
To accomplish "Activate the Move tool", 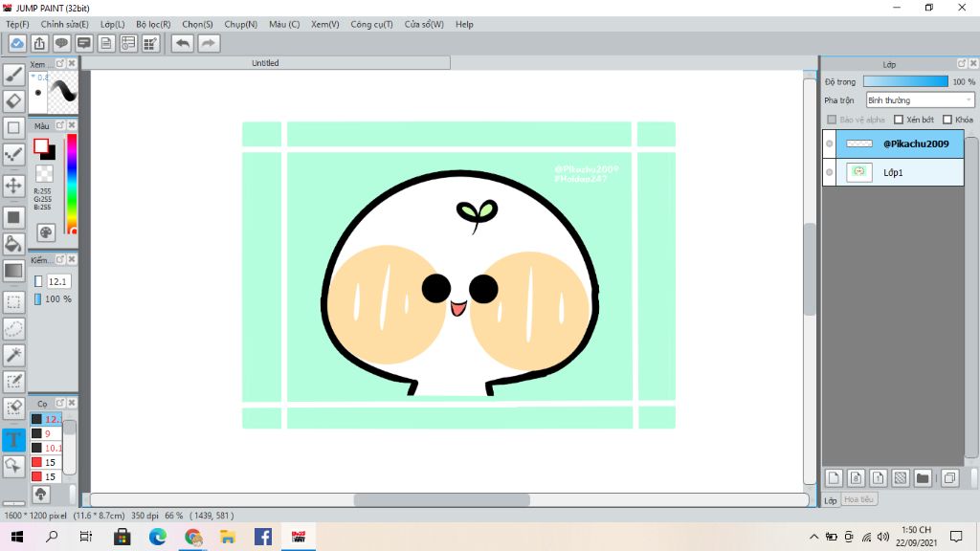I will click(x=13, y=186).
